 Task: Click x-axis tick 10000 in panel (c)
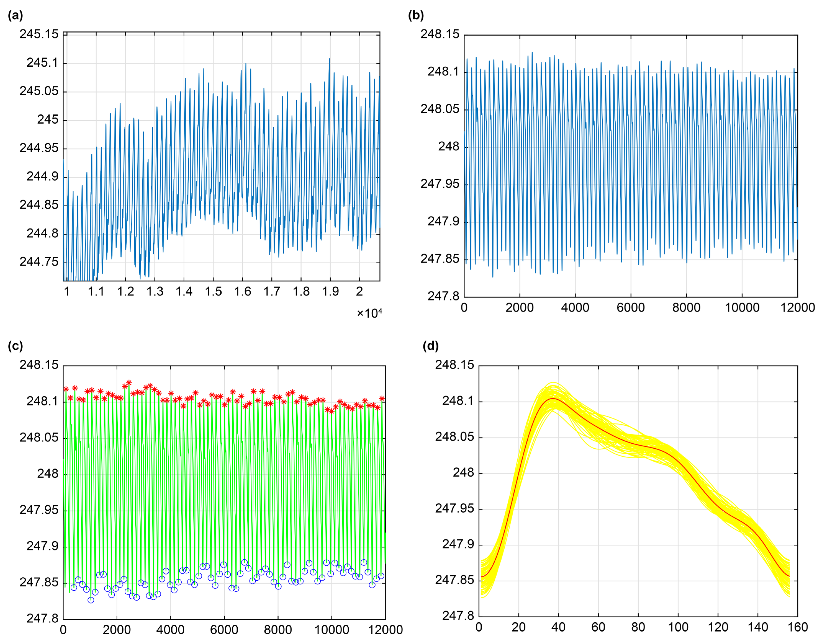tap(332, 630)
